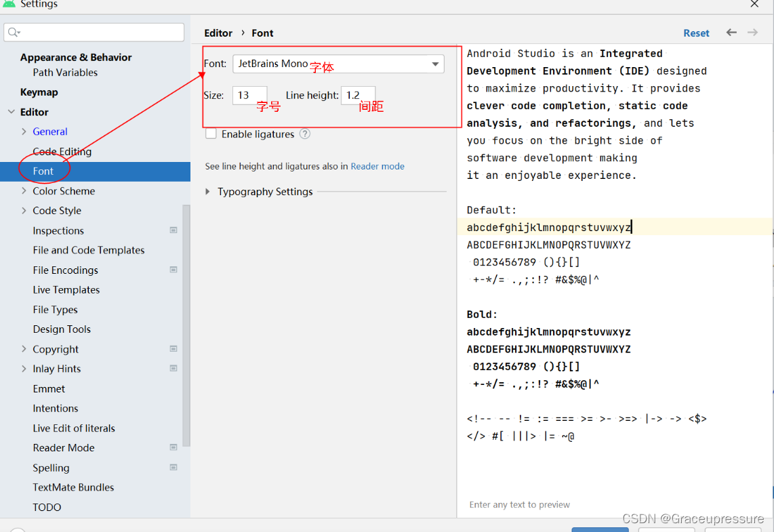Open the Inspections settings page
Screen dimensions: 774x532
(x=58, y=230)
